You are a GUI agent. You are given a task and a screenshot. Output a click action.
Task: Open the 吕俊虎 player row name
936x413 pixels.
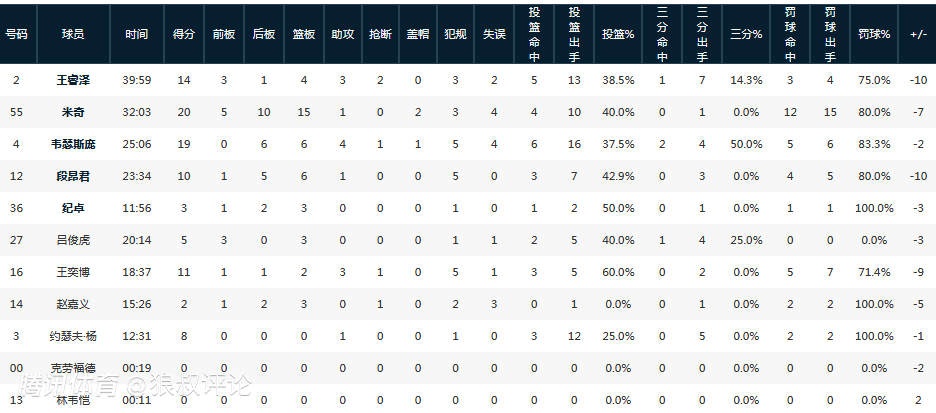(73, 240)
